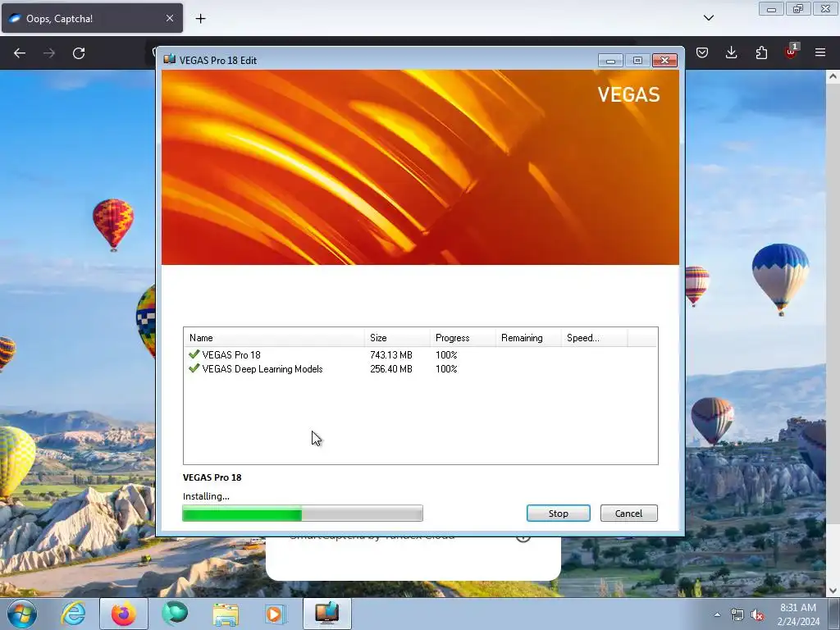Open the Windows Start menu
The image size is (840, 630).
coord(22,614)
